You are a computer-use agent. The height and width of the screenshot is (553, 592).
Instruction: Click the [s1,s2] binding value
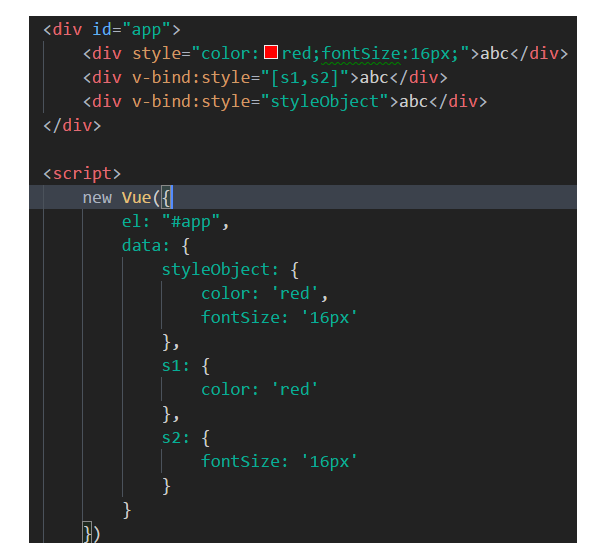[x=305, y=78]
